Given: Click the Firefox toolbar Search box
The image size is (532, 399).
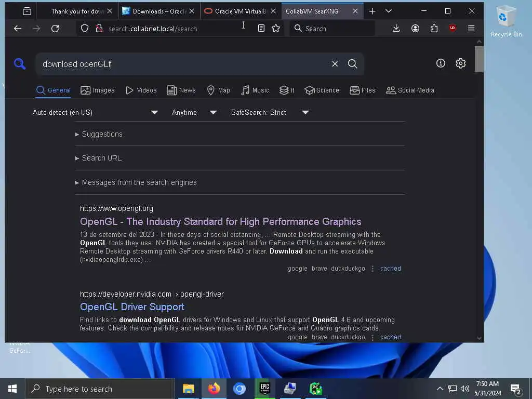Looking at the screenshot, I should coord(332,29).
